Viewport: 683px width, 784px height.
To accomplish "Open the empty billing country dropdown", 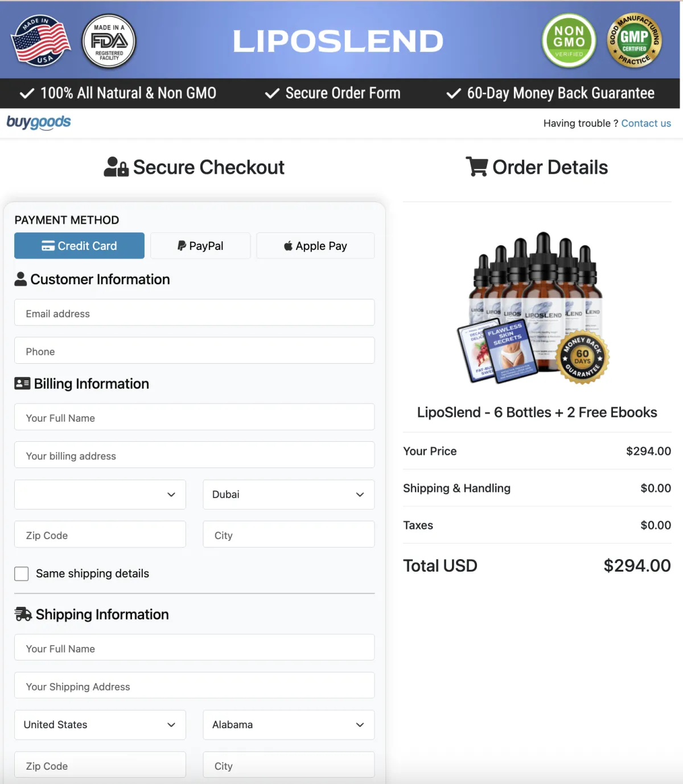I will [100, 494].
